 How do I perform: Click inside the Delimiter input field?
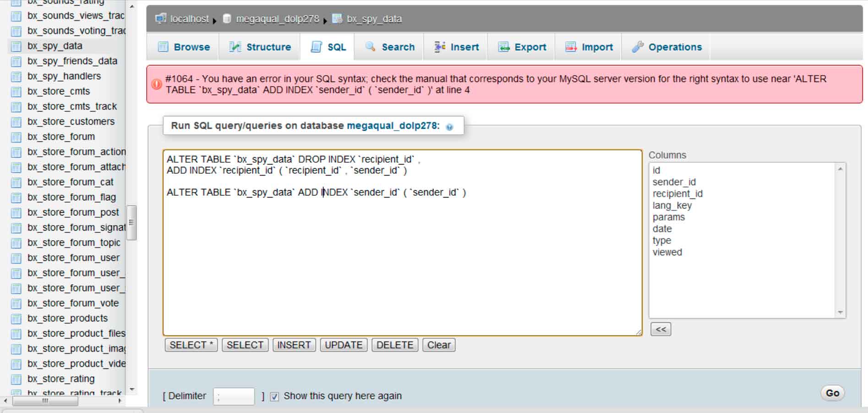(234, 396)
